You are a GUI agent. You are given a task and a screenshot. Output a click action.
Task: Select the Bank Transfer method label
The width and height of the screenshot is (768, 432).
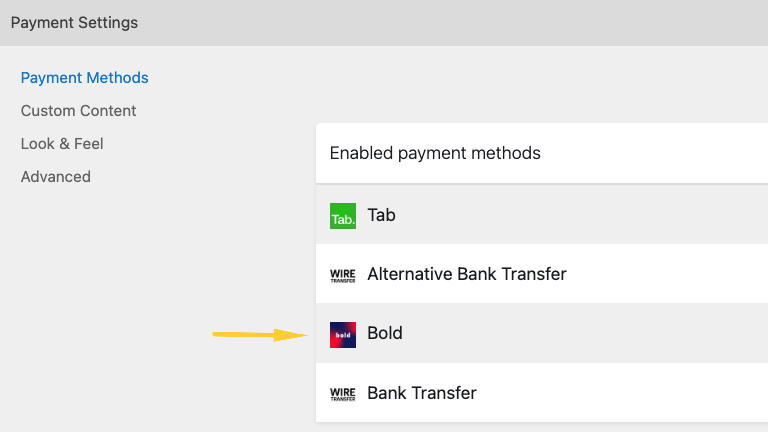[x=422, y=393]
